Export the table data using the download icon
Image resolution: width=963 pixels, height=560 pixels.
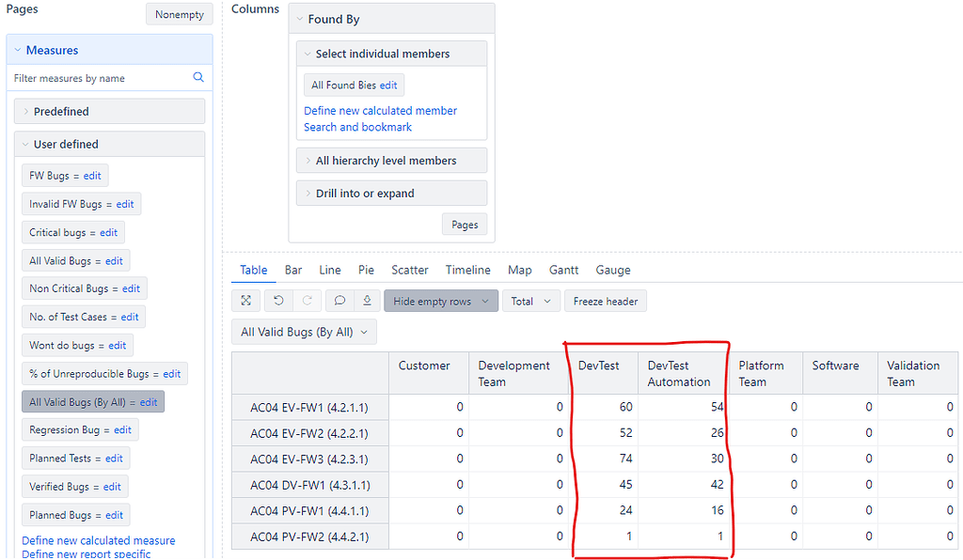[367, 301]
